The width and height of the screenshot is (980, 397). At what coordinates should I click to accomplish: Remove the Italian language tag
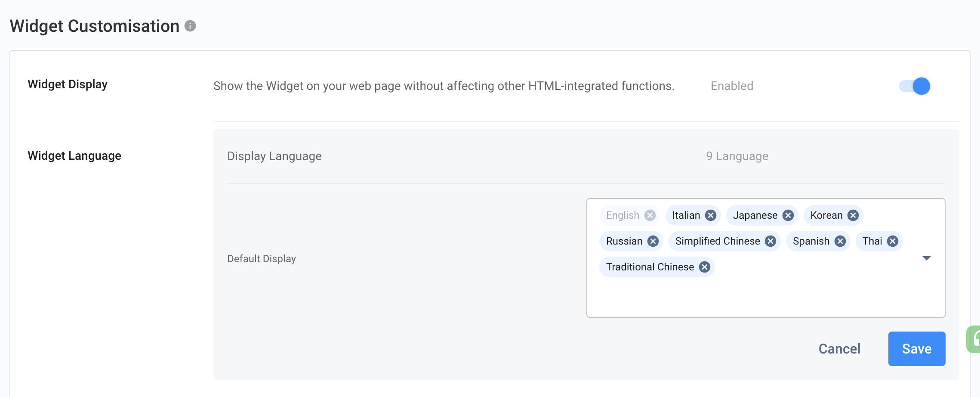pos(711,215)
